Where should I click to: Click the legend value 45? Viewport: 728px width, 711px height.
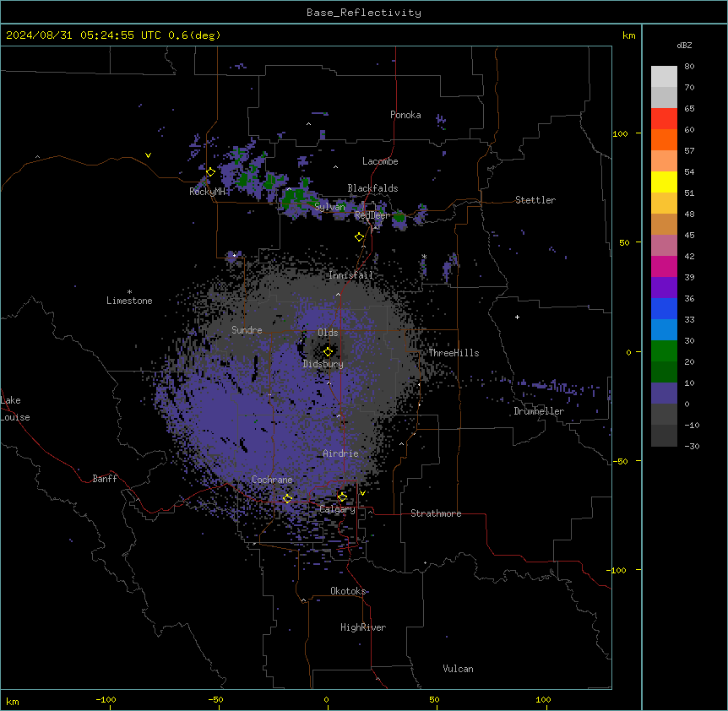pos(689,236)
